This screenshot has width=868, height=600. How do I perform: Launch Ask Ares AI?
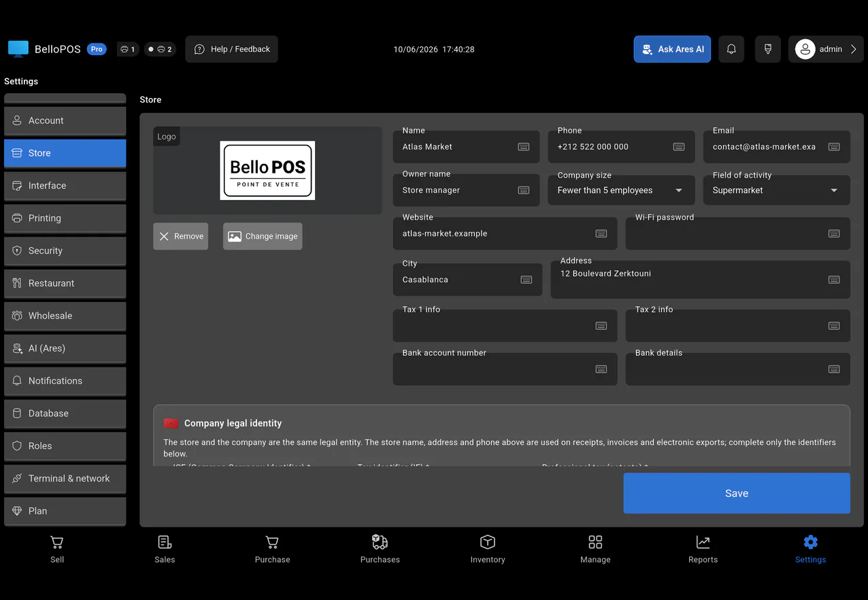click(x=672, y=49)
